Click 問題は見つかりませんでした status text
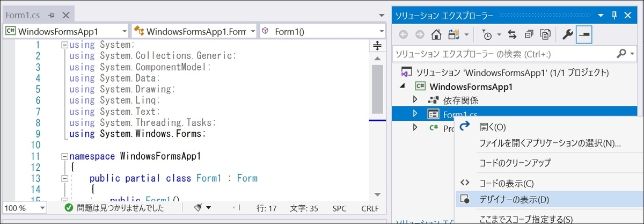 click(120, 208)
